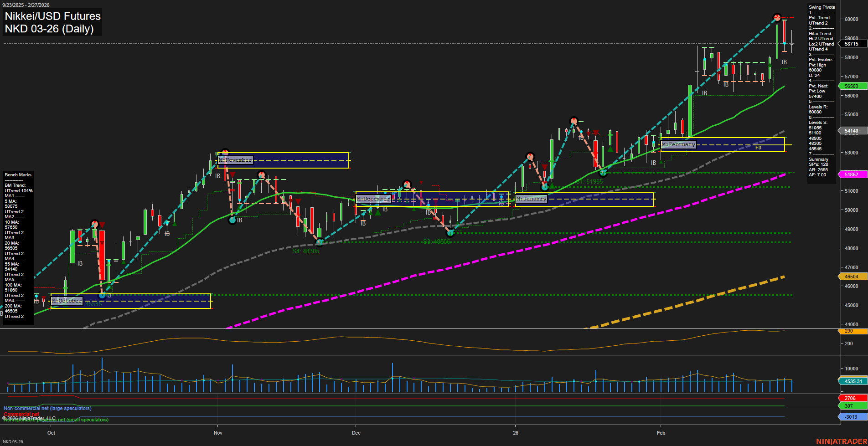This screenshot has width=868, height=446.
Task: Click the red sell triangle above the October swing high
Action: (x=102, y=224)
